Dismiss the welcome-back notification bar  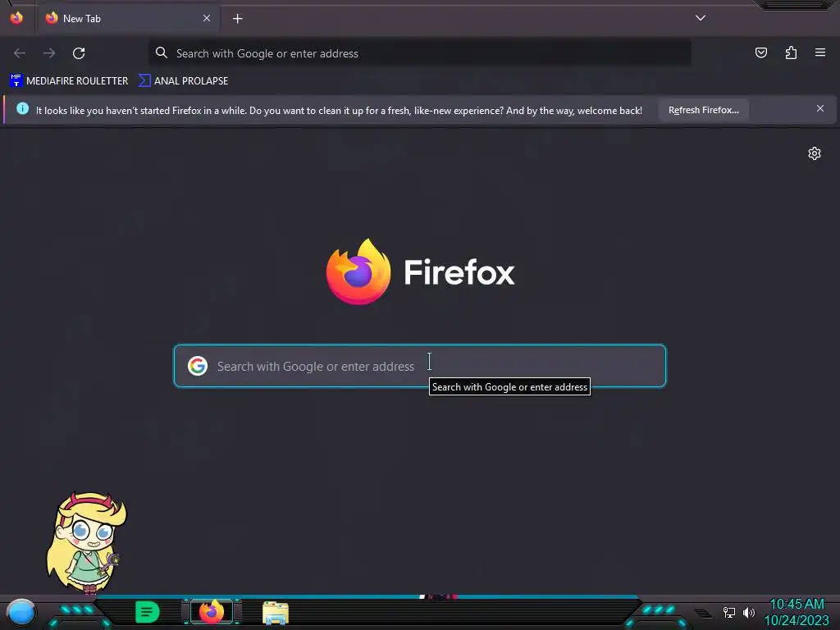tap(820, 109)
